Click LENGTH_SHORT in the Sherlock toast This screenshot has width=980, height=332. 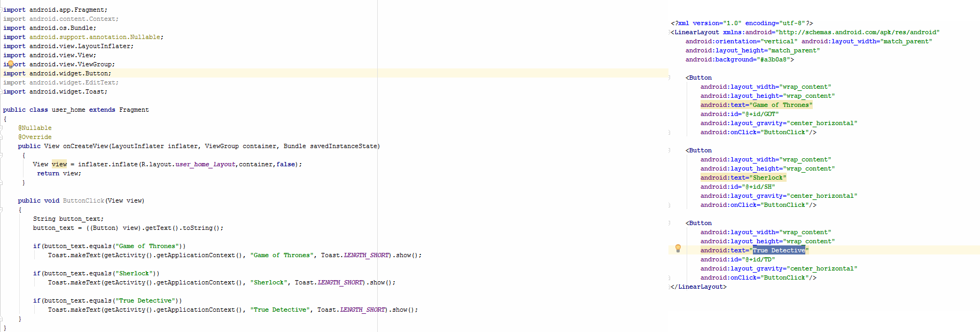(340, 282)
